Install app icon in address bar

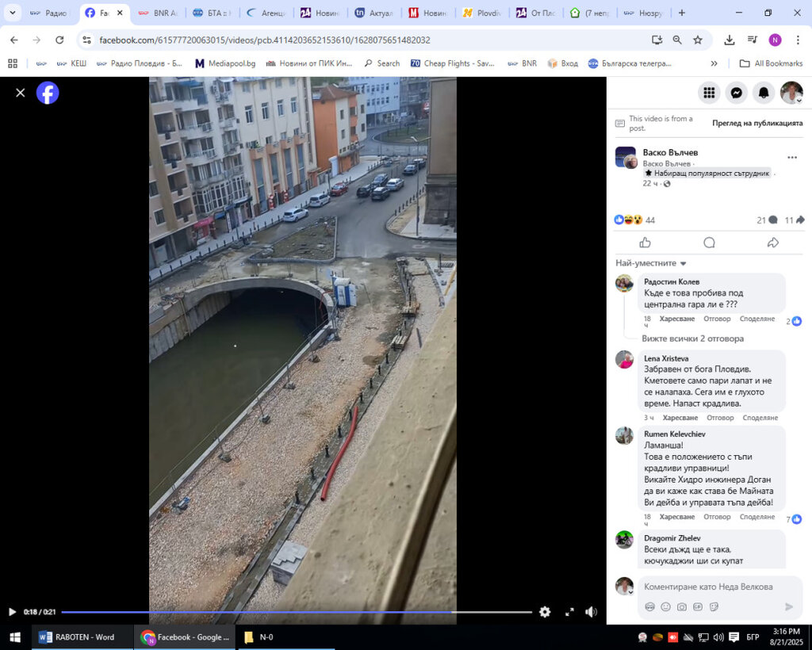pos(657,40)
